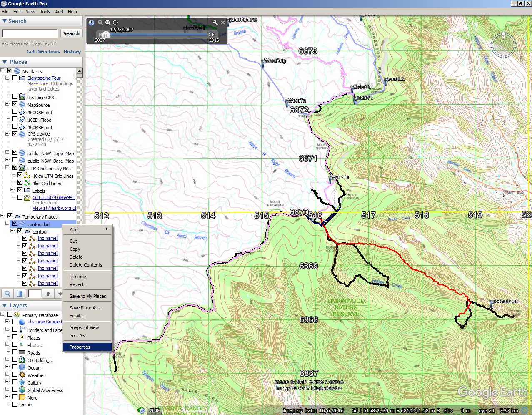Select Properties in context menu
Image resolution: width=532 pixels, height=415 pixels.
(87, 347)
